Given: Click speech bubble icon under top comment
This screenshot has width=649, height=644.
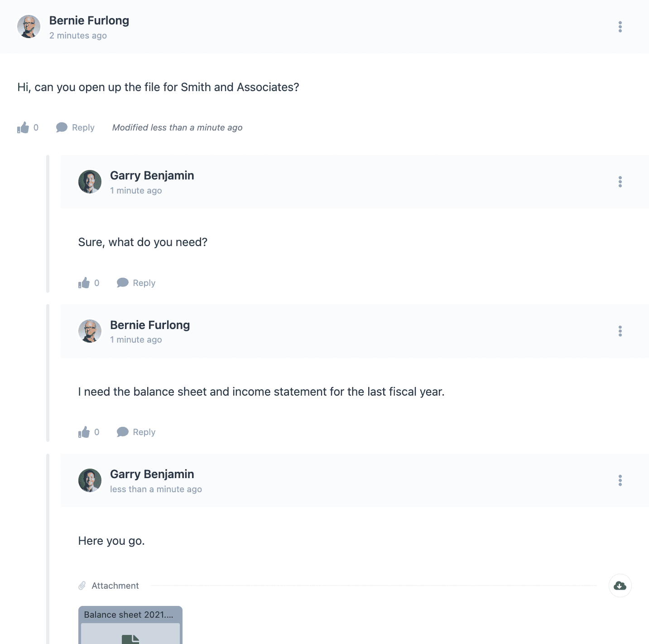Looking at the screenshot, I should pyautogui.click(x=62, y=128).
